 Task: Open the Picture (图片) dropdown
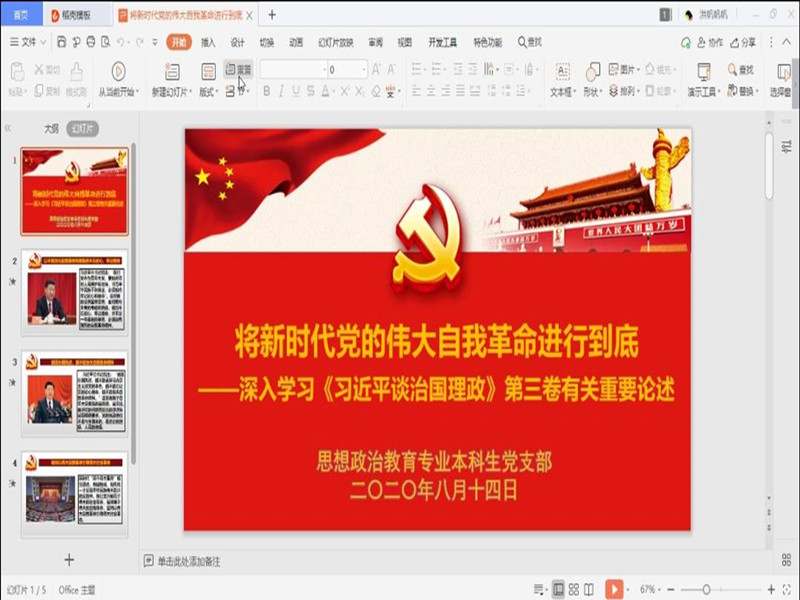click(x=627, y=70)
